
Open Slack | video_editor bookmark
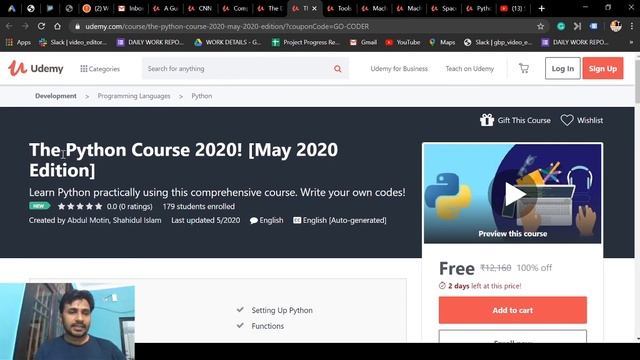[x=73, y=42]
